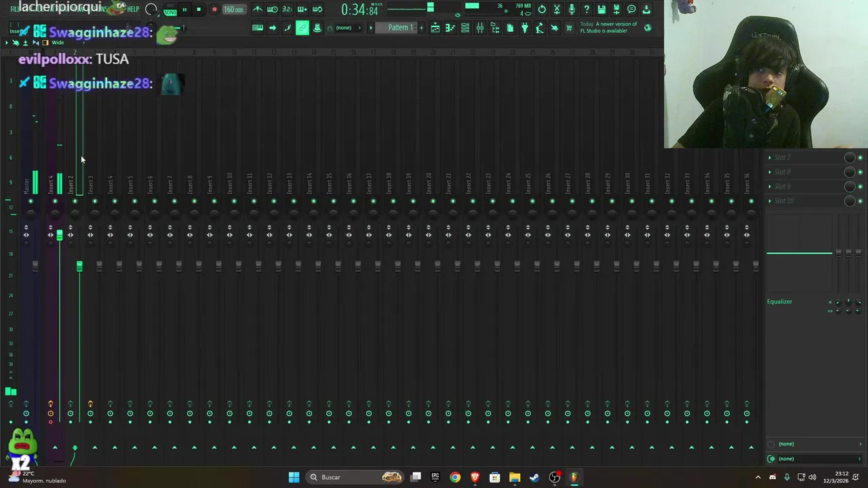Open the chat bubble icon in toolbar
868x488 pixels.
click(x=631, y=9)
